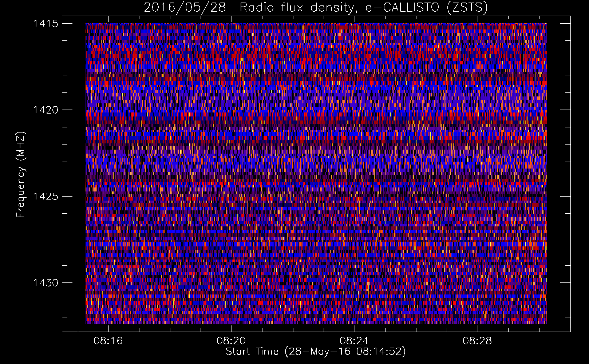589x364 pixels.
Task: Click the "Start Time (28-May-16 08:14:52)" label
Action: click(316, 352)
